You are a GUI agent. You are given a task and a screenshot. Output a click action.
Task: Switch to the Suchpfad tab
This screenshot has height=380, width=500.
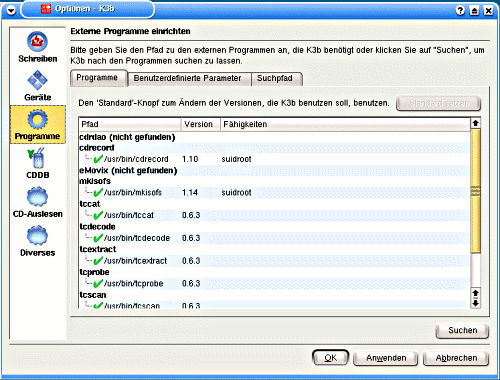coord(275,79)
